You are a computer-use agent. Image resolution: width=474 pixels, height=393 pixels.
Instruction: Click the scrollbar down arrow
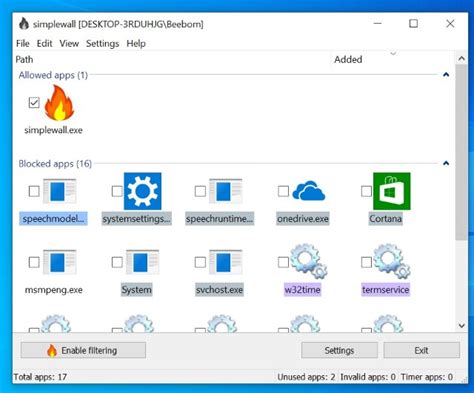(x=461, y=326)
